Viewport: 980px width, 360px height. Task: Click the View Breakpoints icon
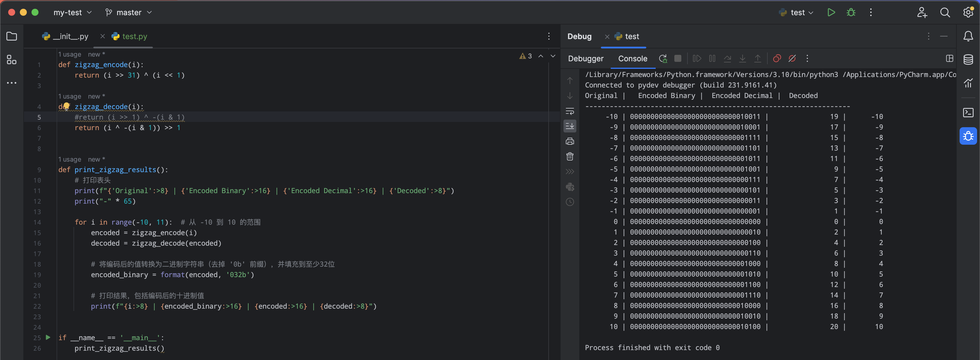pos(777,59)
